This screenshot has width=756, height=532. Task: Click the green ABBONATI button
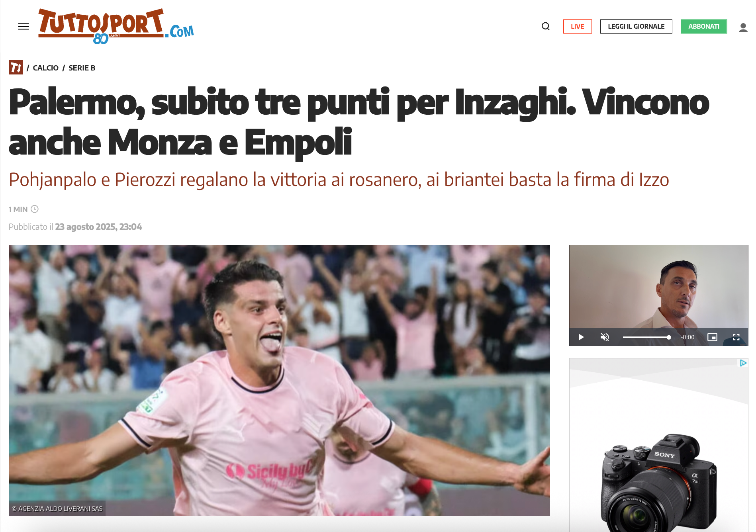click(x=704, y=26)
